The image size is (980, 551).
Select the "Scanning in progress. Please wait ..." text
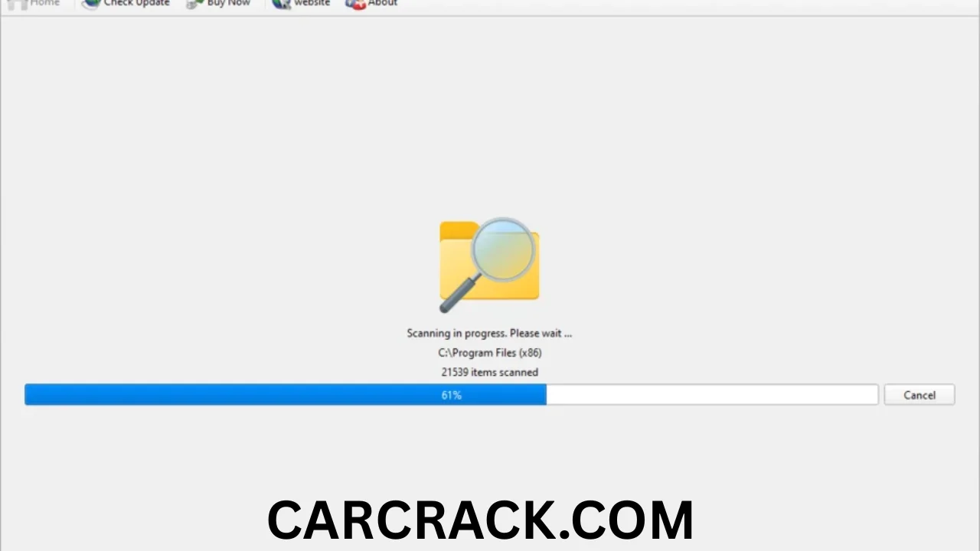point(489,333)
